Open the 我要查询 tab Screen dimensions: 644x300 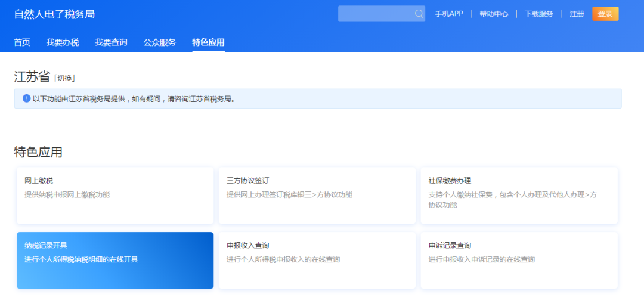pyautogui.click(x=111, y=42)
